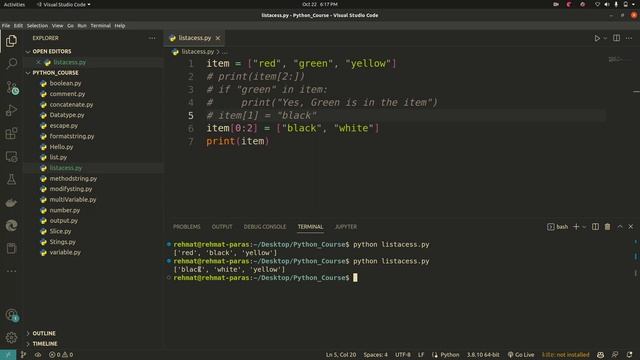640x360 pixels.
Task: Open the Accounts menu
Action: pos(11,315)
